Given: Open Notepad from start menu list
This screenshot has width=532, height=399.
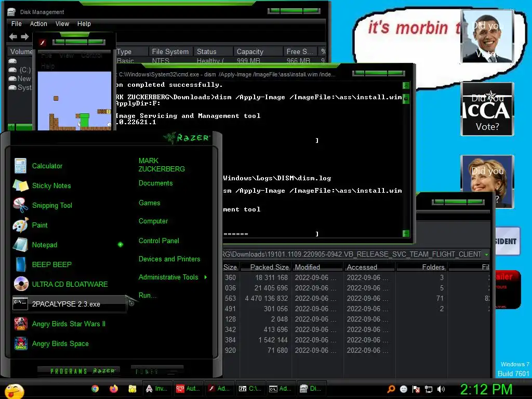Looking at the screenshot, I should point(44,245).
